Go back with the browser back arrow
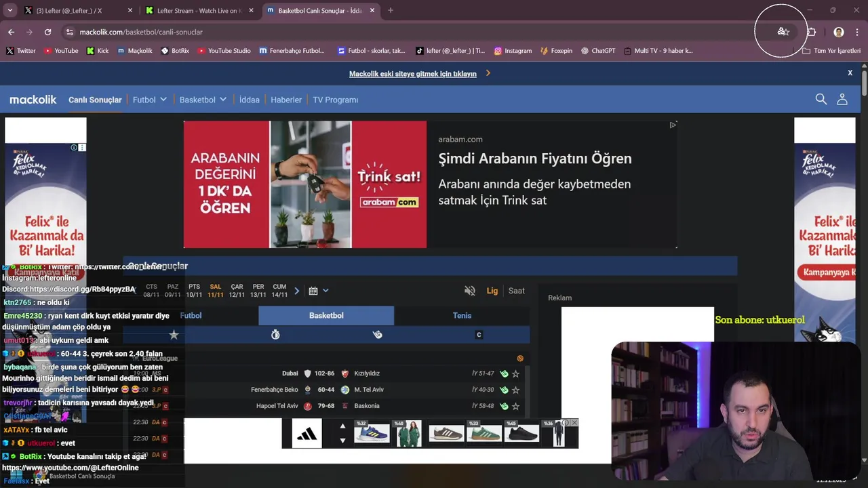 (11, 32)
